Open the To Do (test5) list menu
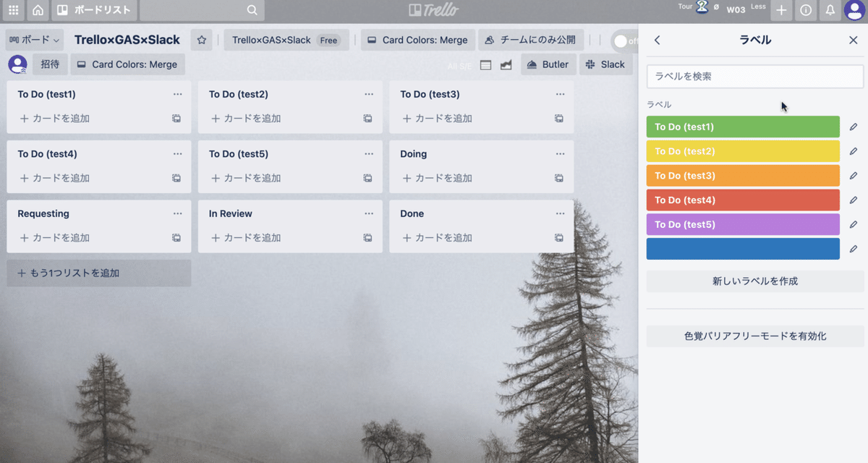The image size is (868, 463). [x=369, y=154]
